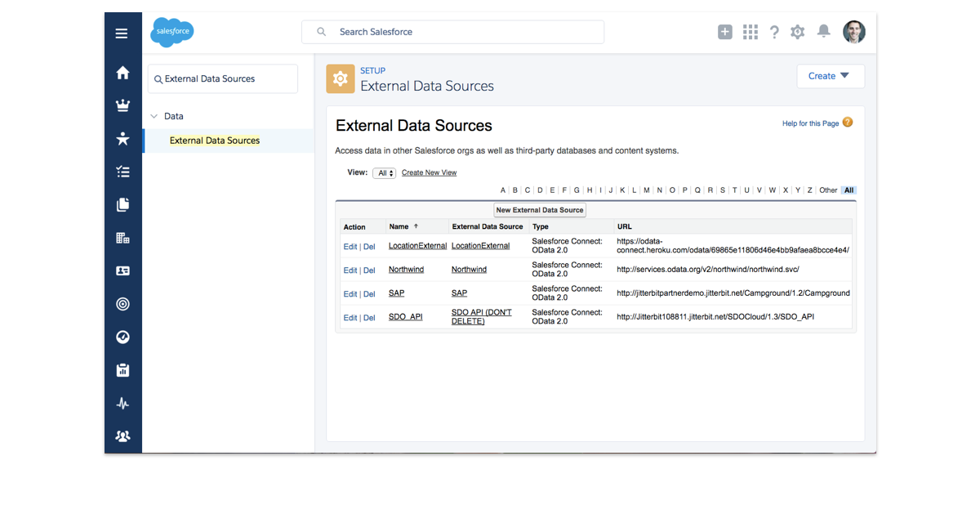Viewport: 980px width, 523px height.
Task: Open the Northwind data source link
Action: coord(406,269)
